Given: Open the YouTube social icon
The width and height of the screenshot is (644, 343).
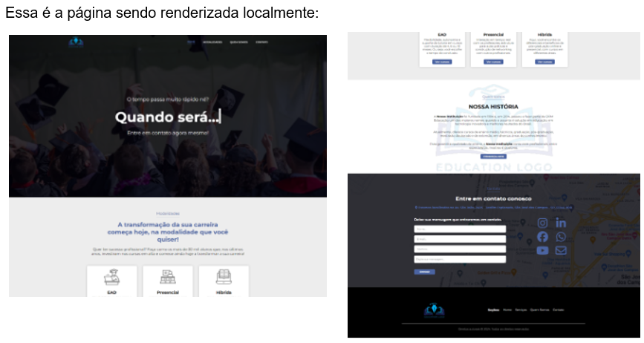Looking at the screenshot, I should click(x=542, y=250).
